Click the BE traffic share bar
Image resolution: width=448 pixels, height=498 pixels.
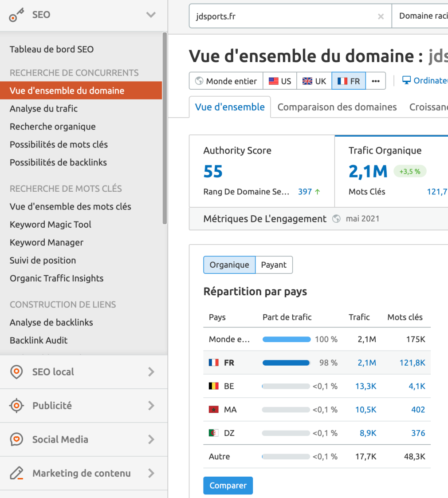point(286,387)
